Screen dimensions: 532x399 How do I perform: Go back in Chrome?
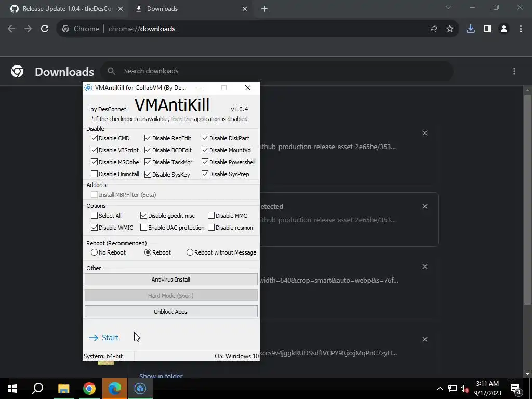click(11, 29)
